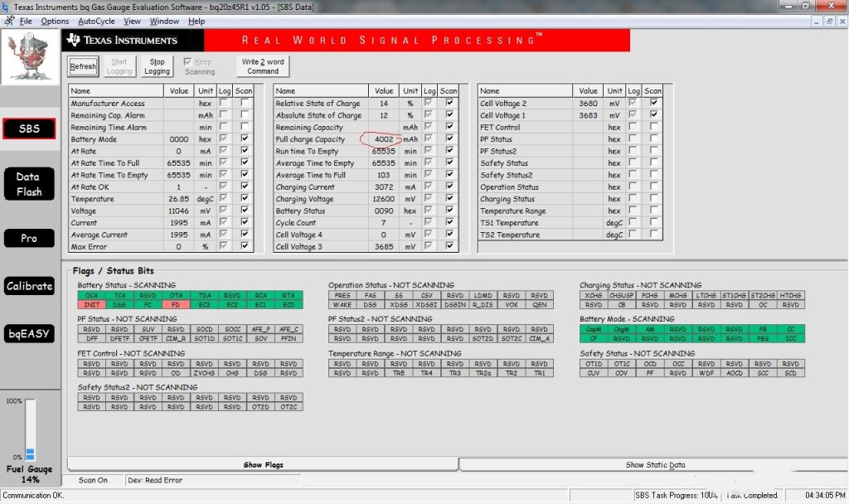This screenshot has width=849, height=504.
Task: Click the application icon in the menu bar
Action: pos(9,21)
